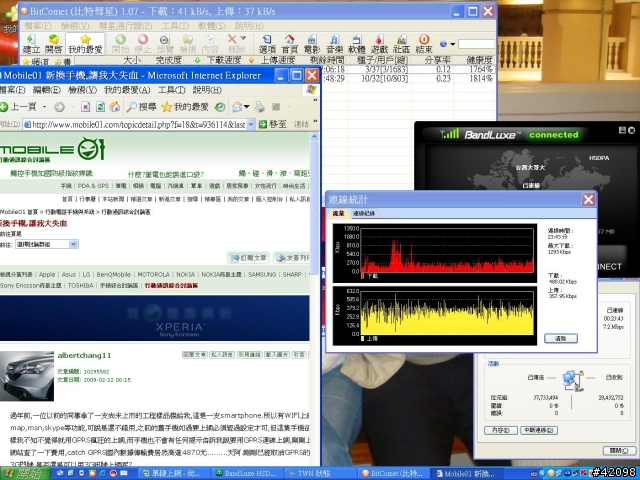
Task: Expand Internet Explorer mail icon dropdown
Action: 247,107
